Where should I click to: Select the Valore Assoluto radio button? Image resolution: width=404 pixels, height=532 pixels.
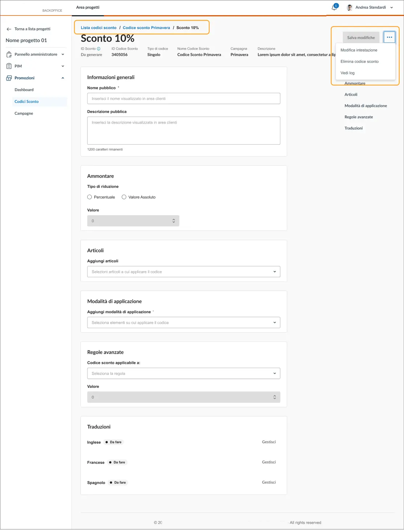pyautogui.click(x=124, y=197)
